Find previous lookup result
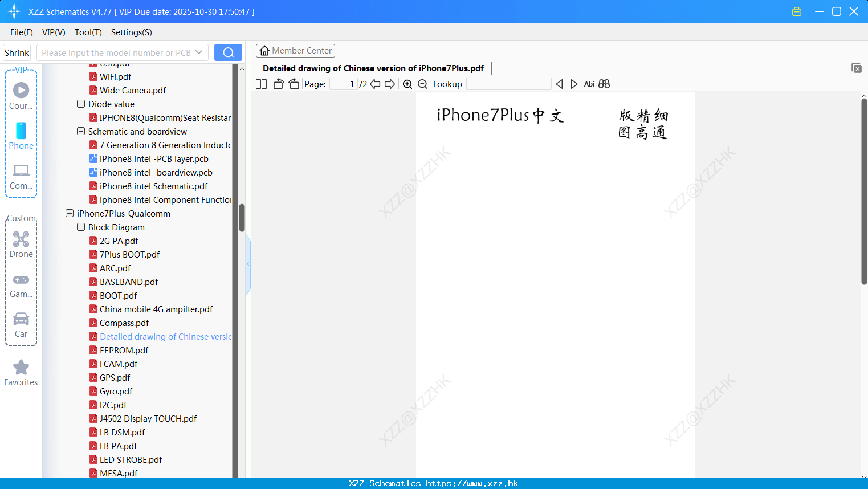Image resolution: width=868 pixels, height=489 pixels. pos(559,84)
